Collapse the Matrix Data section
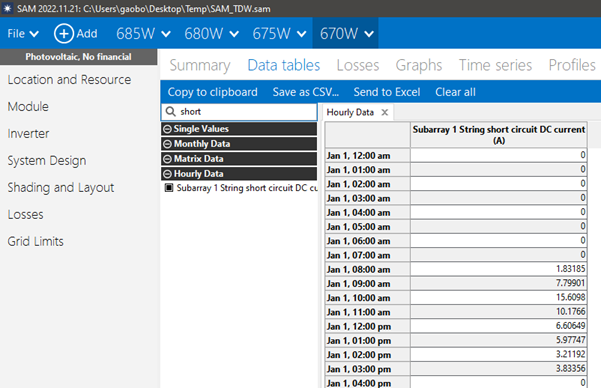 (167, 159)
